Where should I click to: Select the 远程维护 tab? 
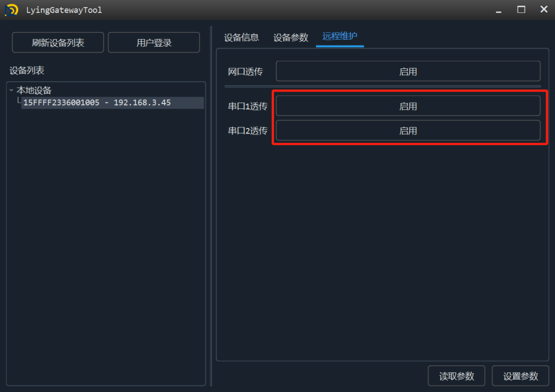(x=340, y=36)
